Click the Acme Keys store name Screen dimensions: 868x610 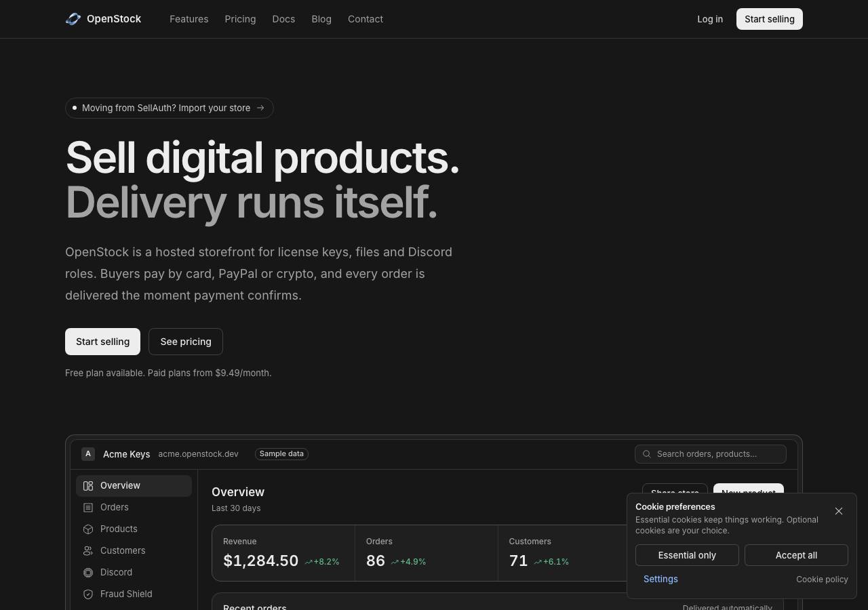[126, 454]
